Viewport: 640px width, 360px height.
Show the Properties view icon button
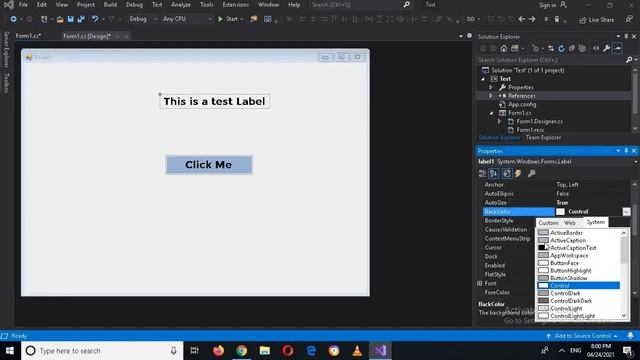507,173
